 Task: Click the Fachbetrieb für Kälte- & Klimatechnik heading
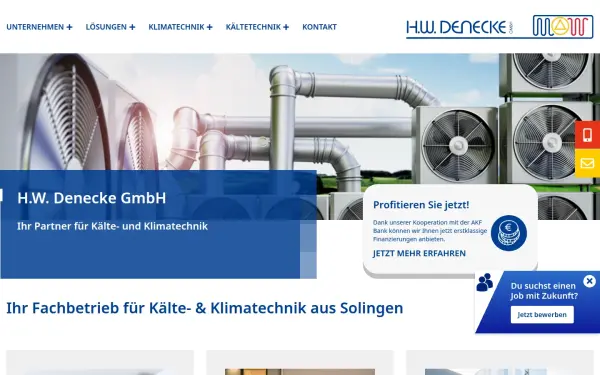click(205, 308)
